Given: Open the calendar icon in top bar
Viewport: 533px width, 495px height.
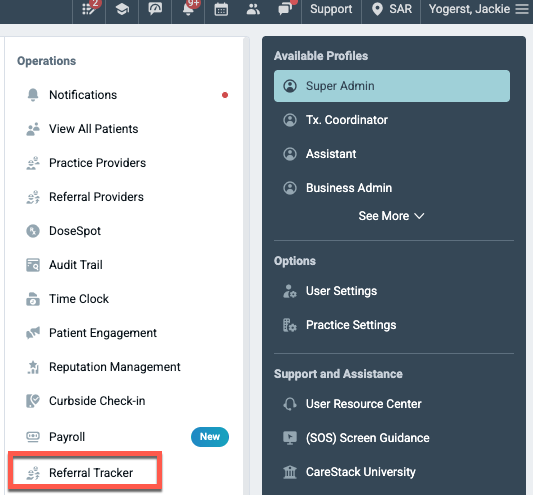Looking at the screenshot, I should click(x=221, y=9).
